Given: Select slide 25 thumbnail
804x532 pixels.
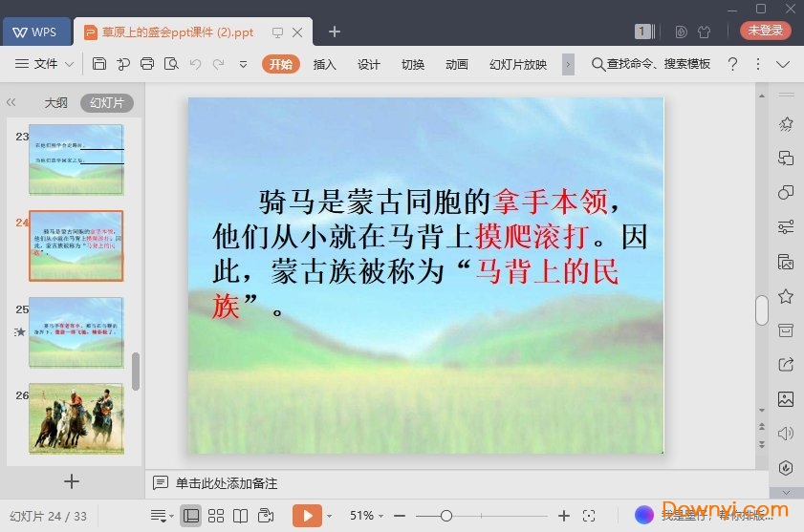Looking at the screenshot, I should pos(76,332).
